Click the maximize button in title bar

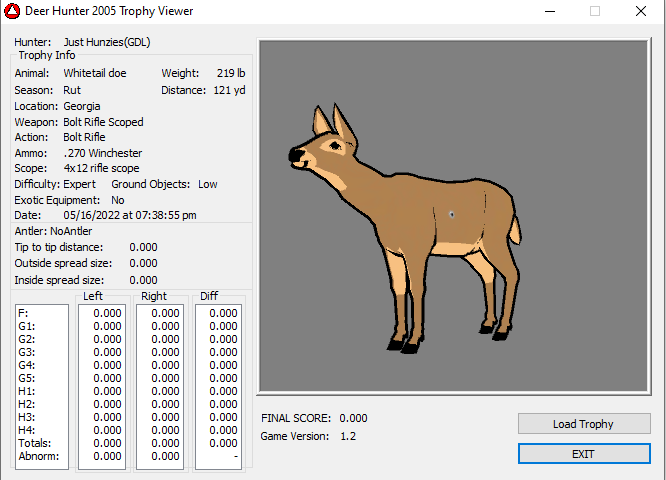tap(595, 11)
